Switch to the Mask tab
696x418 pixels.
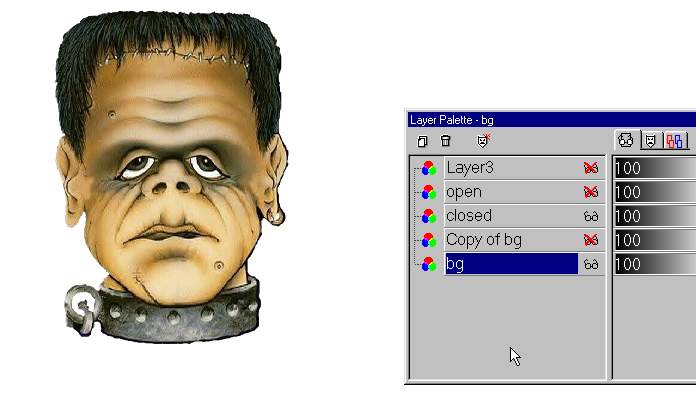click(x=650, y=141)
